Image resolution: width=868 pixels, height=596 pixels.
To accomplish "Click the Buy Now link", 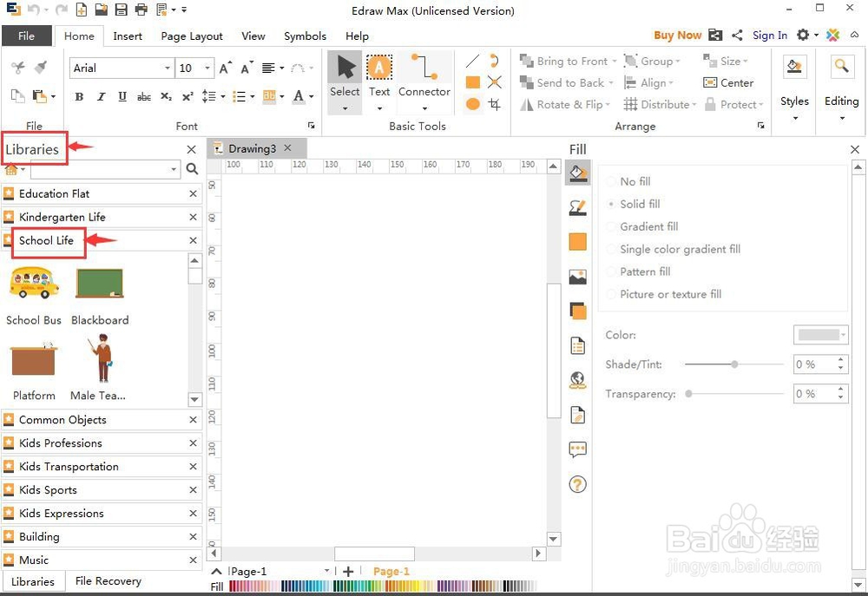I will point(678,36).
